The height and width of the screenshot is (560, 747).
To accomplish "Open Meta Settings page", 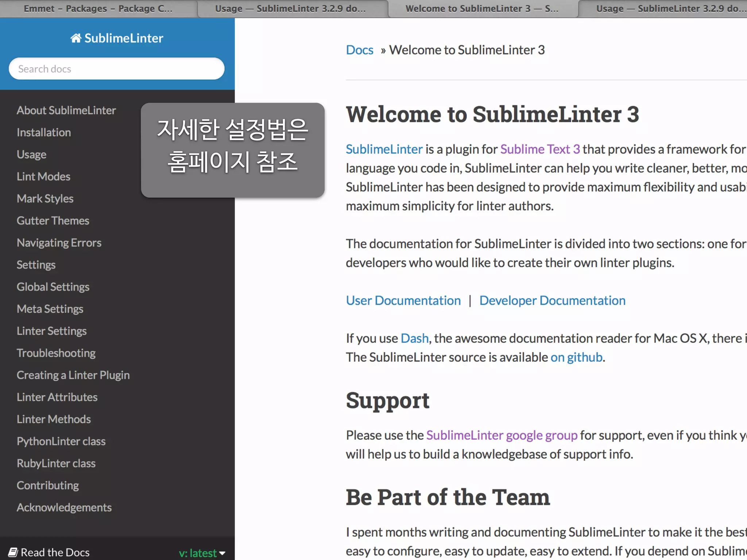I will pyautogui.click(x=50, y=309).
